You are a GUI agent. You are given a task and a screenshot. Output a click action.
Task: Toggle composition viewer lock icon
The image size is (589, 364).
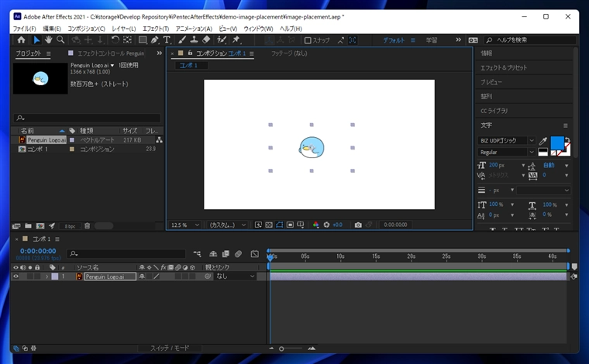190,53
